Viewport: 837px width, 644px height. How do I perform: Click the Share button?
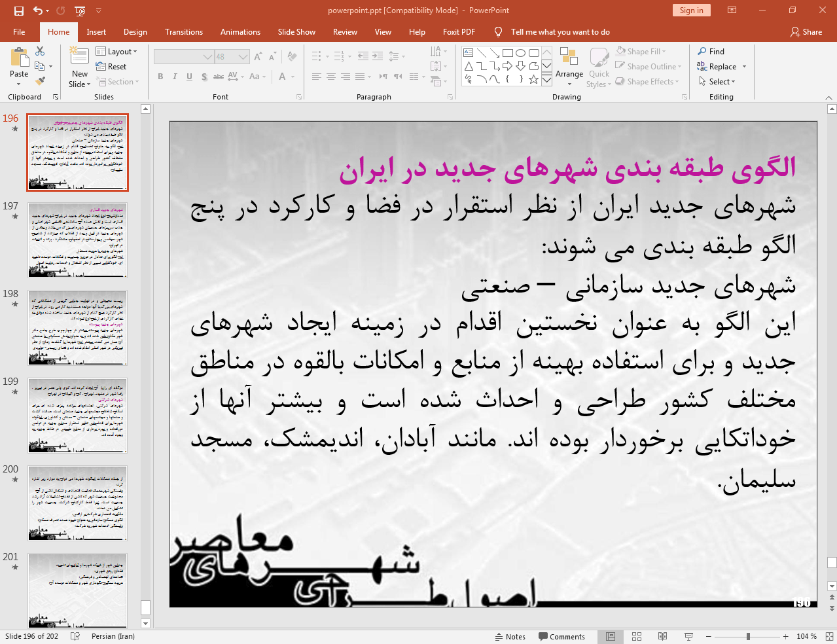tap(806, 31)
